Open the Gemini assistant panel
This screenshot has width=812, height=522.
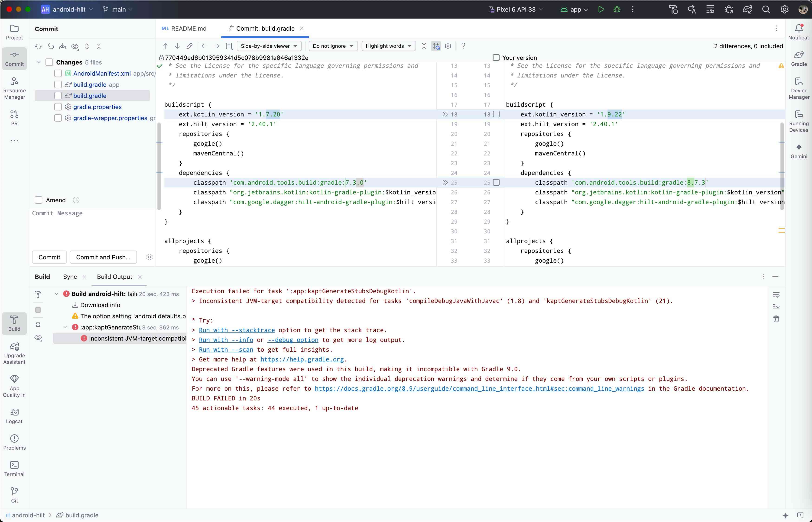point(799,151)
